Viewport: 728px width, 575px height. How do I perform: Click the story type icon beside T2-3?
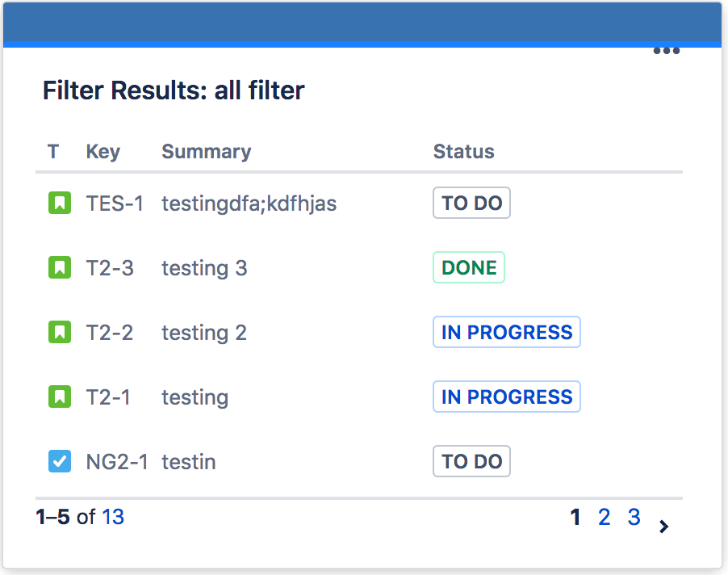click(x=60, y=268)
